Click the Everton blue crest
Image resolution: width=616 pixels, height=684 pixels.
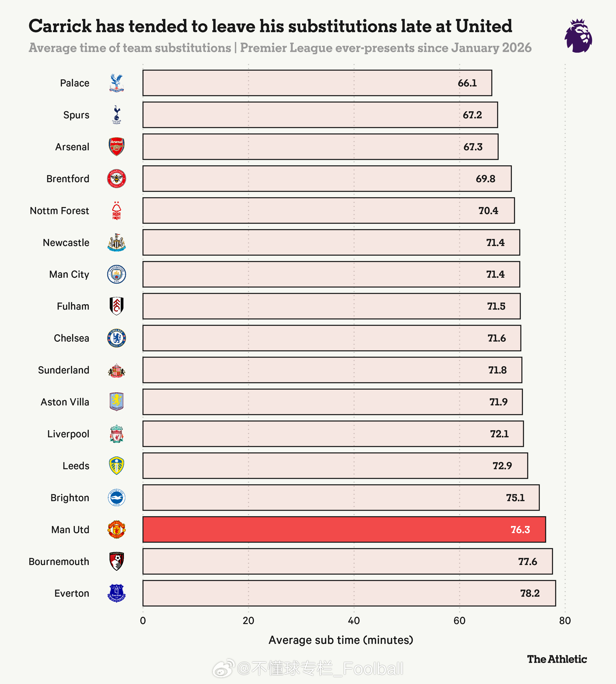(x=116, y=593)
